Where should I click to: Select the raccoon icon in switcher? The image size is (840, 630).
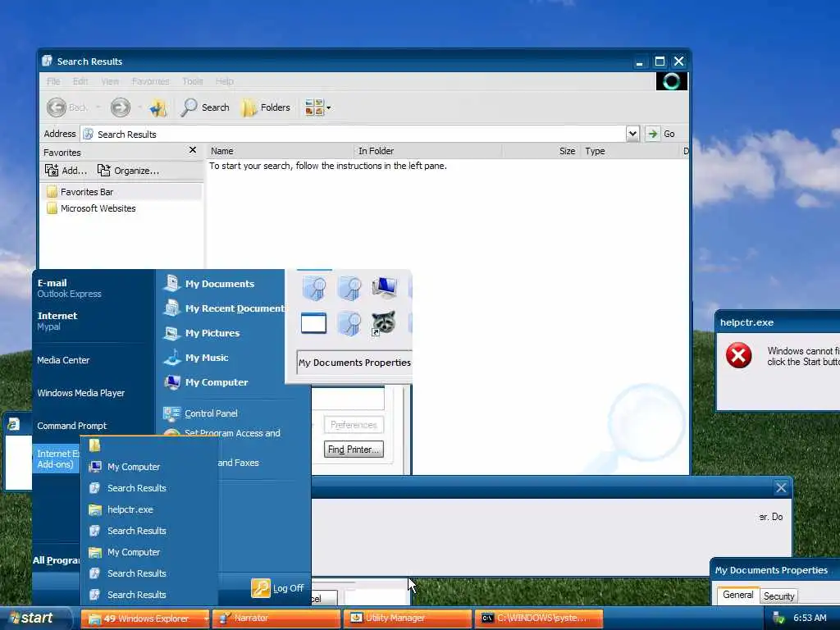point(384,323)
